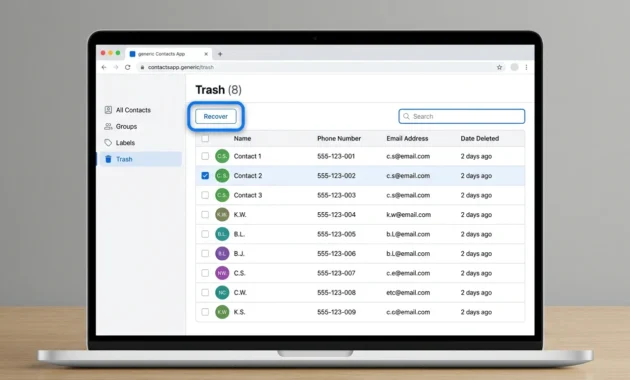Click phone number 555-123-005
Image resolution: width=630 pixels, height=380 pixels.
[336, 234]
